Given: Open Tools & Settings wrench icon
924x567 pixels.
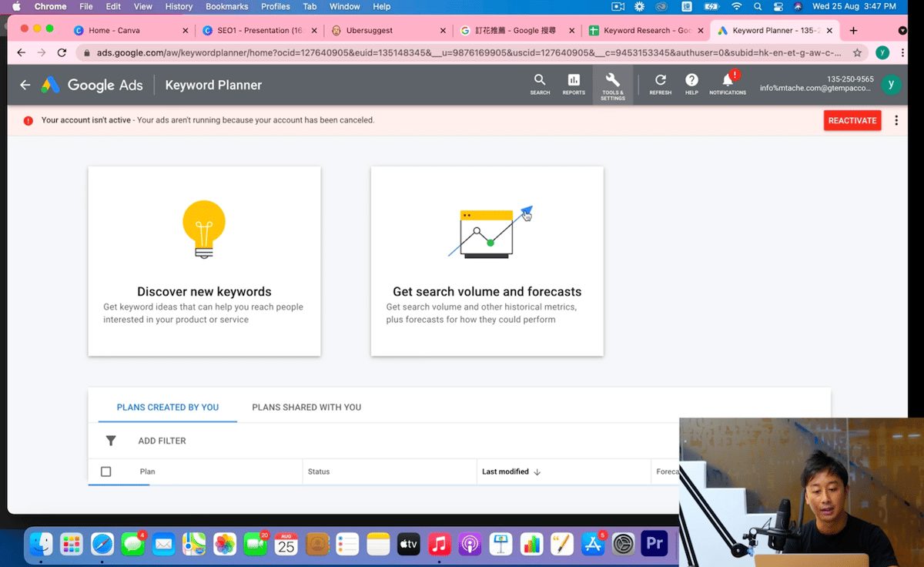Looking at the screenshot, I should click(x=613, y=81).
